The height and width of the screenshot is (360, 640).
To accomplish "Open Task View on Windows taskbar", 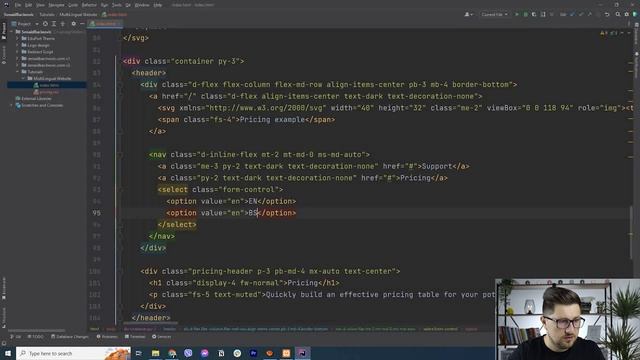I will pos(139,353).
